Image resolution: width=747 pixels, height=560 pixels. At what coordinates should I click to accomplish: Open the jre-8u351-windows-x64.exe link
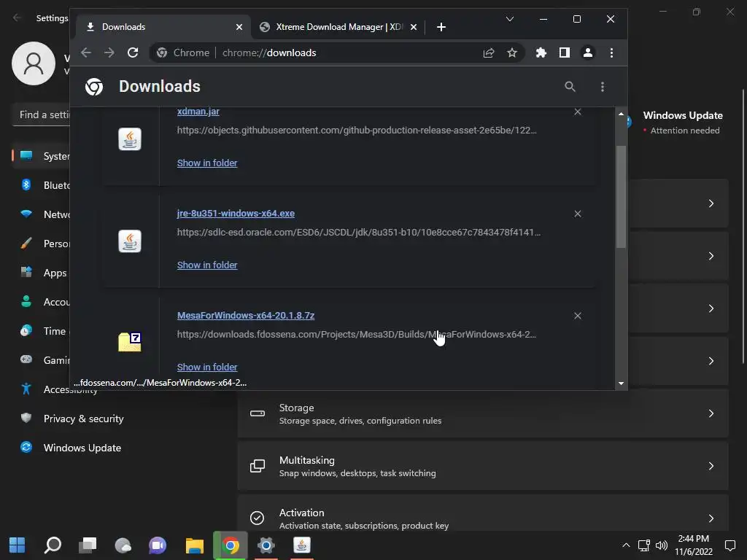236,214
